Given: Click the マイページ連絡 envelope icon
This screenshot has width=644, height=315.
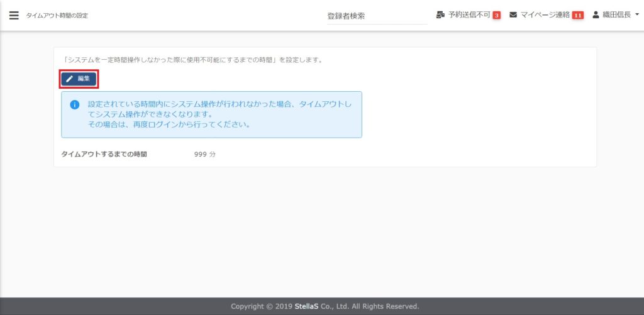Looking at the screenshot, I should (513, 14).
